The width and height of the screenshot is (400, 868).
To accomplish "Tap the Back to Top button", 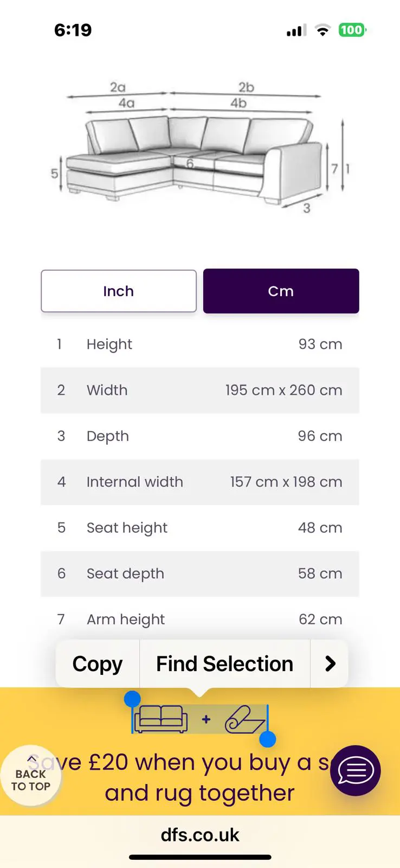I will click(x=31, y=776).
